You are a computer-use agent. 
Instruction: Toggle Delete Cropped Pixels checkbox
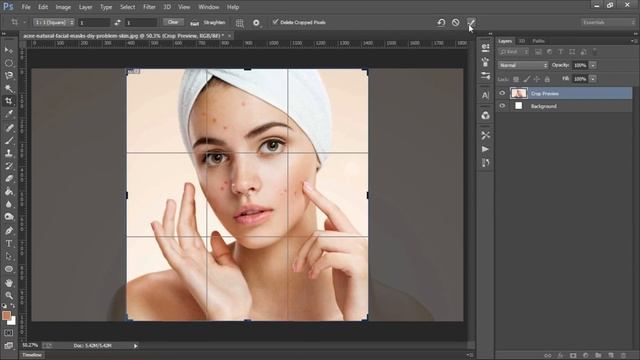coord(276,22)
